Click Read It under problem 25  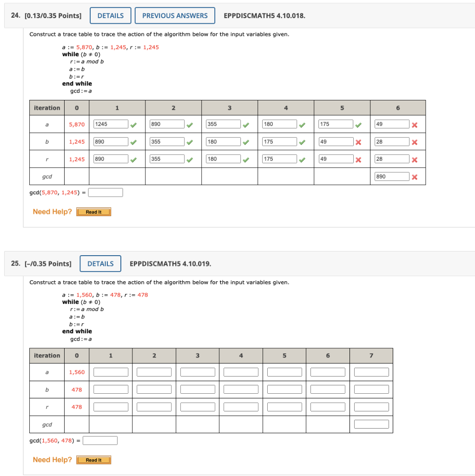[x=93, y=460]
